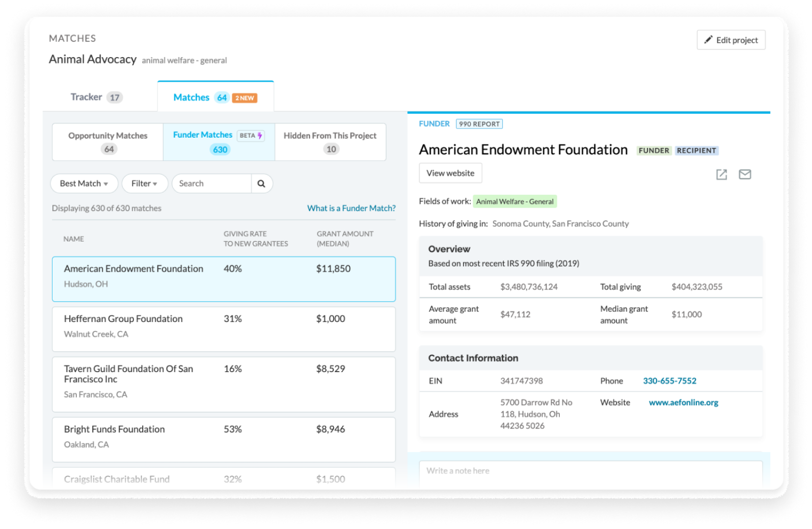The image size is (812, 529).
Task: Click the 40% giving rate value
Action: [233, 269]
